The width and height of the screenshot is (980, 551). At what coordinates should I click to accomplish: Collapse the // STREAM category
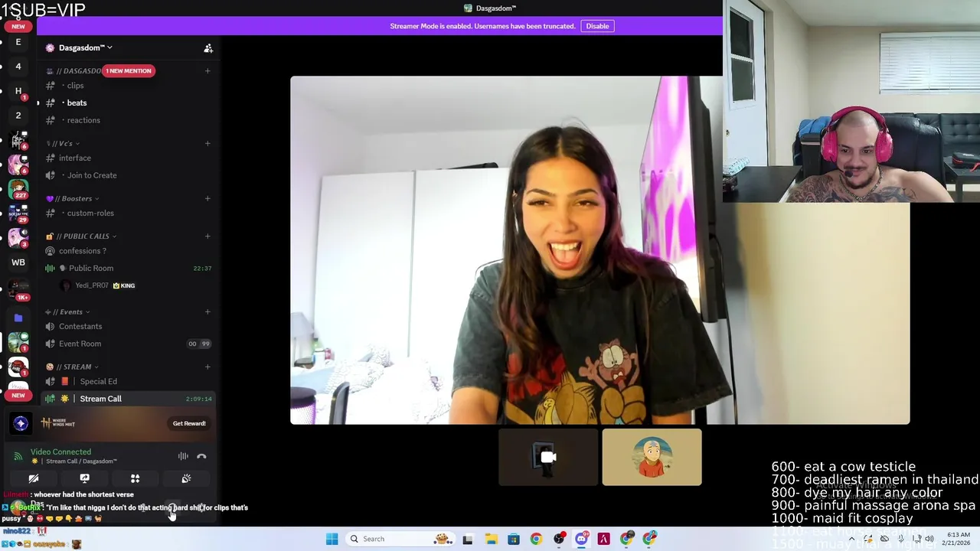73,367
